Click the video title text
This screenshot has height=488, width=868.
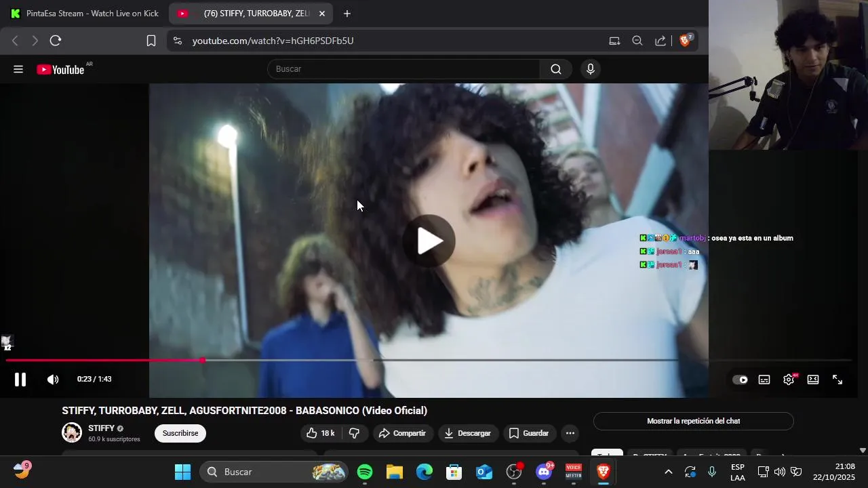(x=245, y=411)
